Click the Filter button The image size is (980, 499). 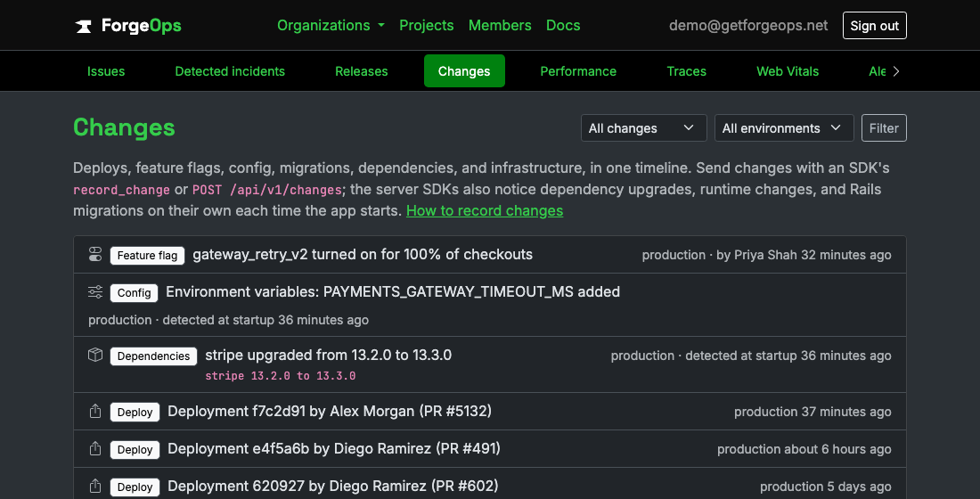click(x=884, y=128)
